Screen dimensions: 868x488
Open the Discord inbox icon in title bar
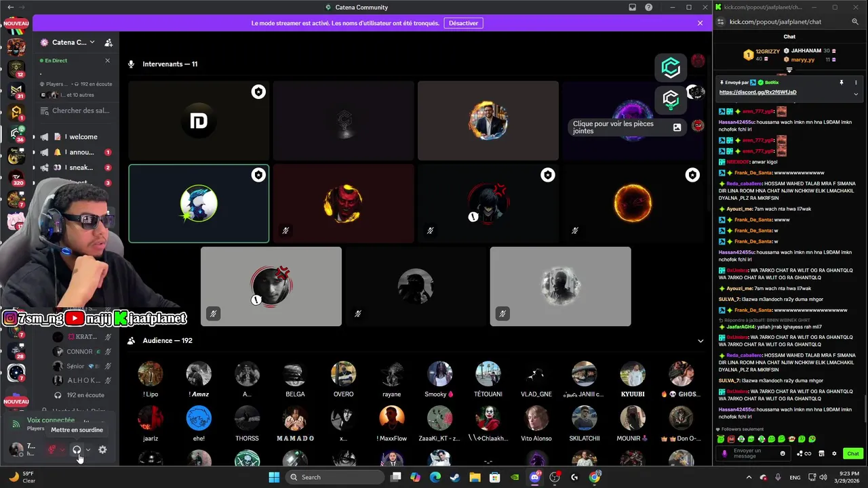tap(632, 7)
